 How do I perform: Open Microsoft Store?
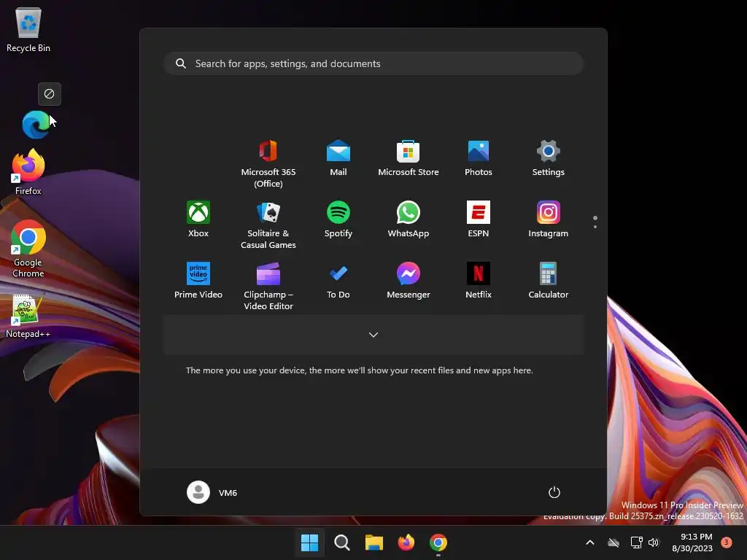pos(409,157)
